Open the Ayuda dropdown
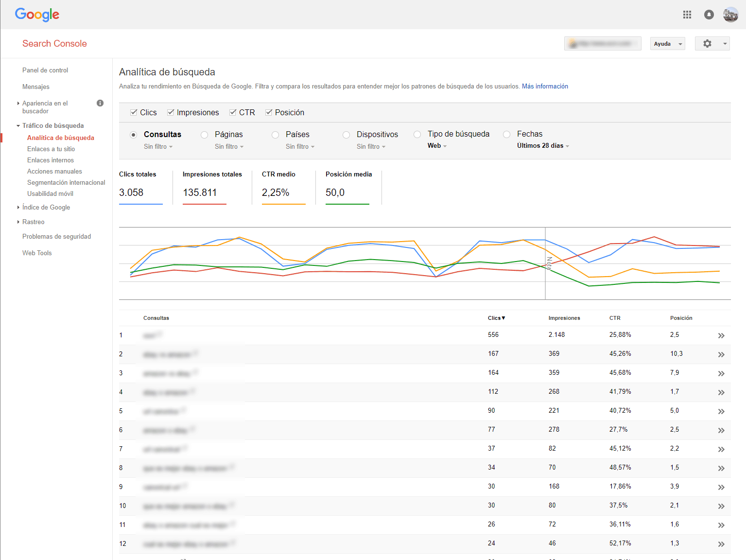This screenshot has width=746, height=560. (667, 44)
